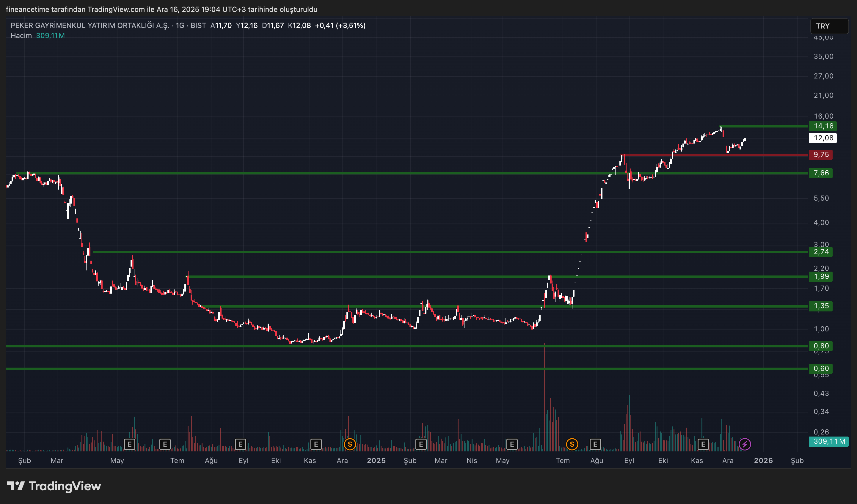Image resolution: width=857 pixels, height=504 pixels.
Task: Click the PEKER GAYRİMENKUL symbol title
Action: coord(90,26)
